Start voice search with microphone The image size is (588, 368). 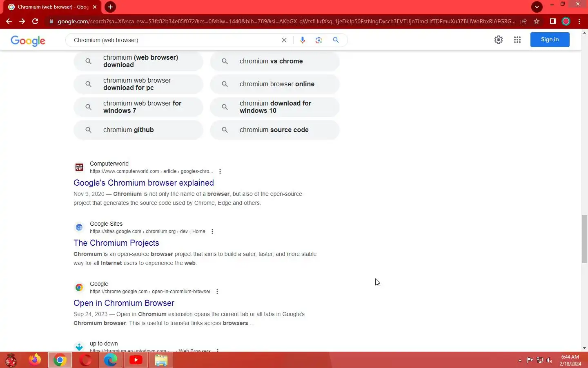tap(303, 40)
